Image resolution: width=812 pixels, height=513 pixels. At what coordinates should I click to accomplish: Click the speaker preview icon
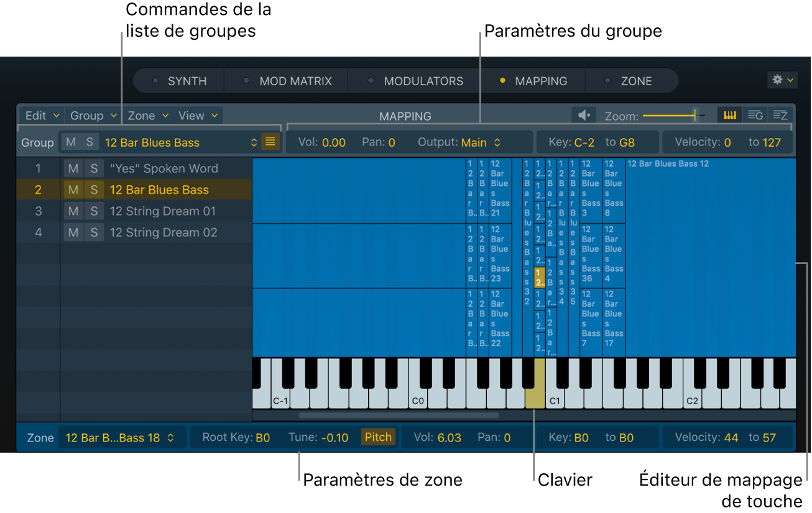pos(583,116)
